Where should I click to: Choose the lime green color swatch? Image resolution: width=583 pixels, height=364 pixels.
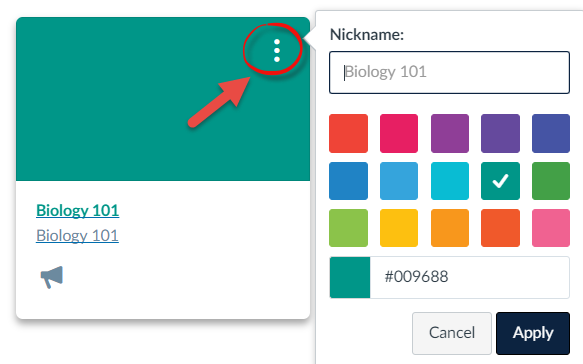(348, 228)
